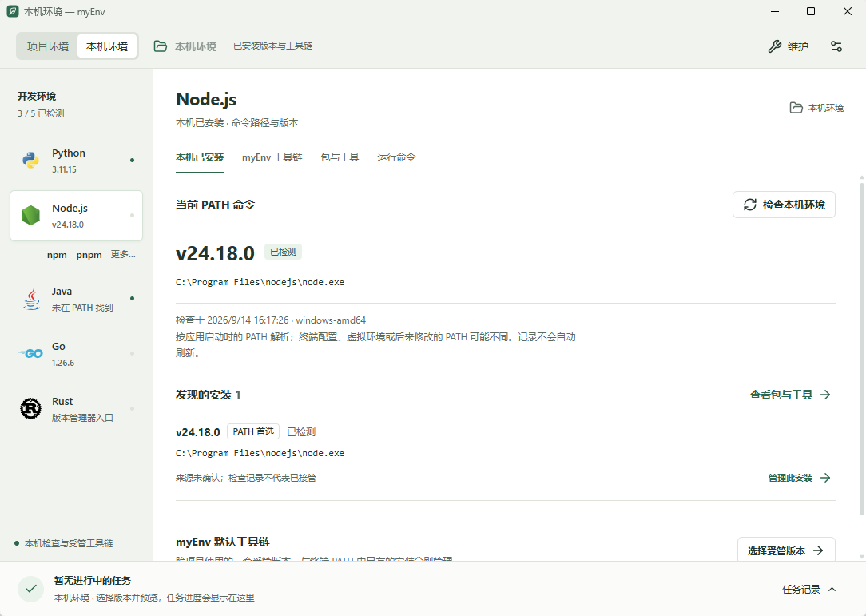Click the PATH 首选 tag

(x=253, y=431)
